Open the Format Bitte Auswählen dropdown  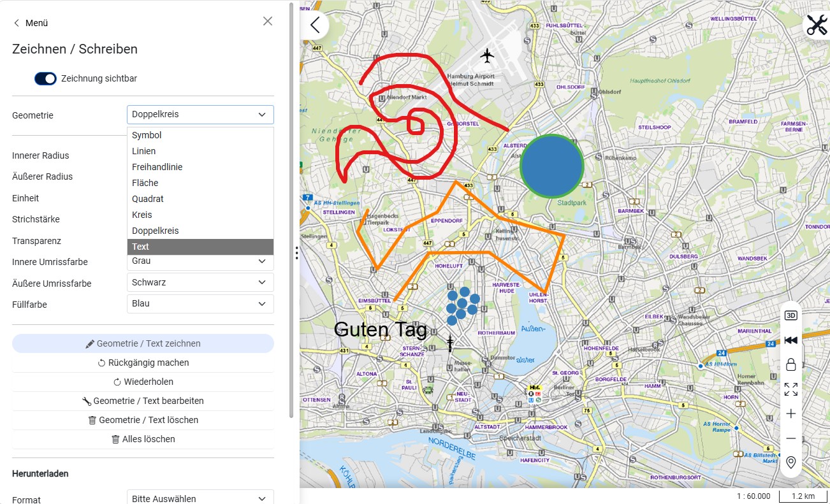[200, 498]
